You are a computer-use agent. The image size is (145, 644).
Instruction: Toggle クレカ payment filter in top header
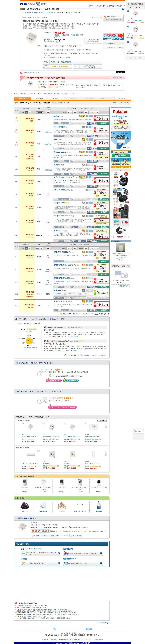click(70, 112)
